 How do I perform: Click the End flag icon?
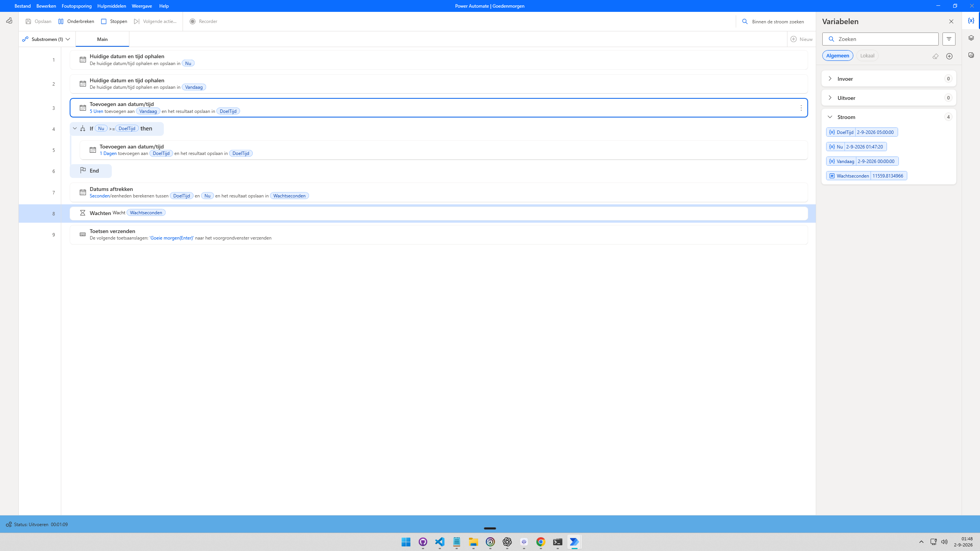[x=83, y=170]
